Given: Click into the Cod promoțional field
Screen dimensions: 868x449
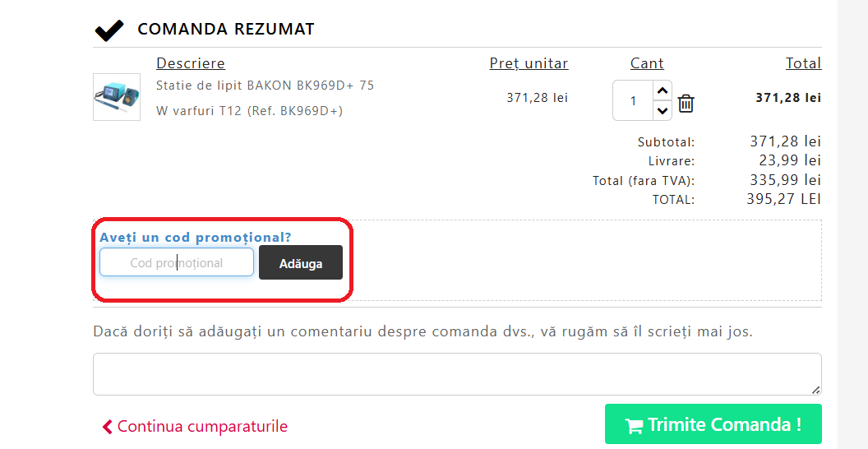Looking at the screenshot, I should coord(176,263).
